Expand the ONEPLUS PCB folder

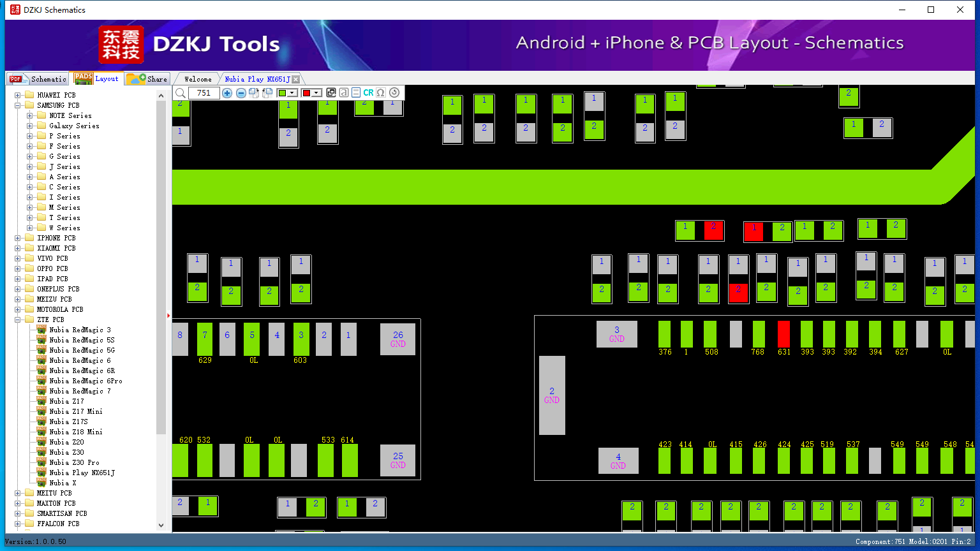pos(18,289)
